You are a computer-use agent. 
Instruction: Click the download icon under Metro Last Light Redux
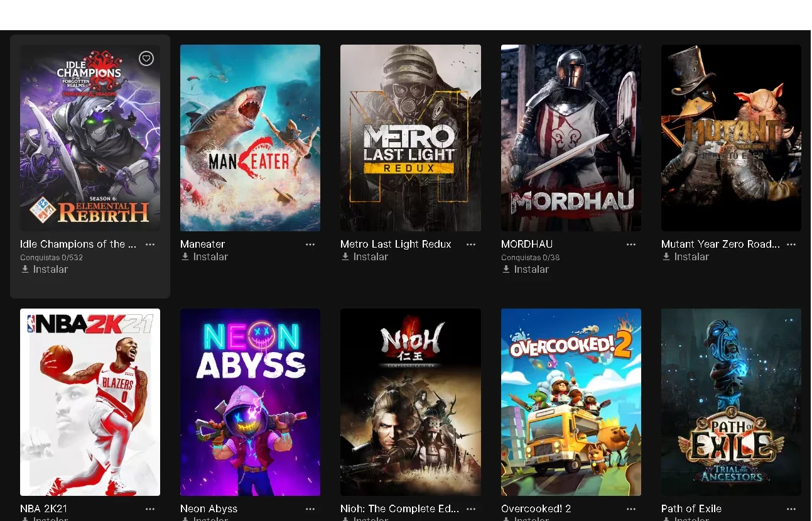[345, 256]
